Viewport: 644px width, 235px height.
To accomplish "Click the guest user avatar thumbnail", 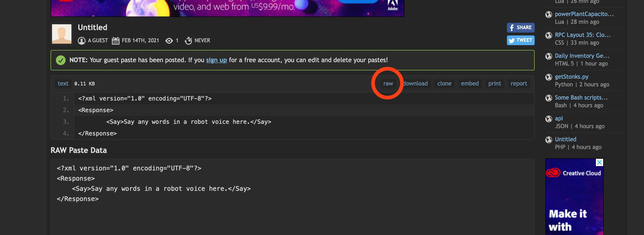I will click(x=61, y=34).
